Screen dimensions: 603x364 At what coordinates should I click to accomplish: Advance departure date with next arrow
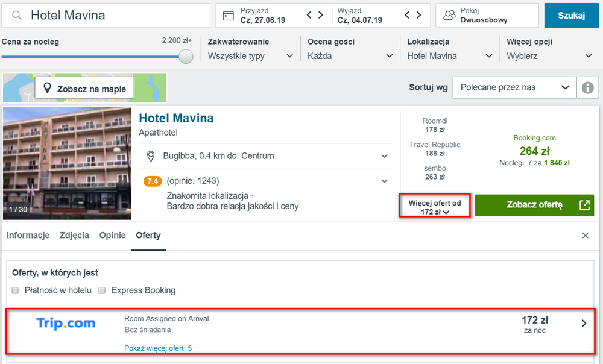pyautogui.click(x=419, y=15)
